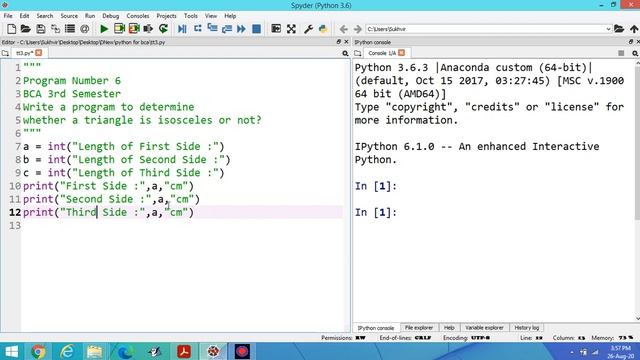Open the console options magnifier icon
Screen dimensions: 640x360
coord(635,53)
